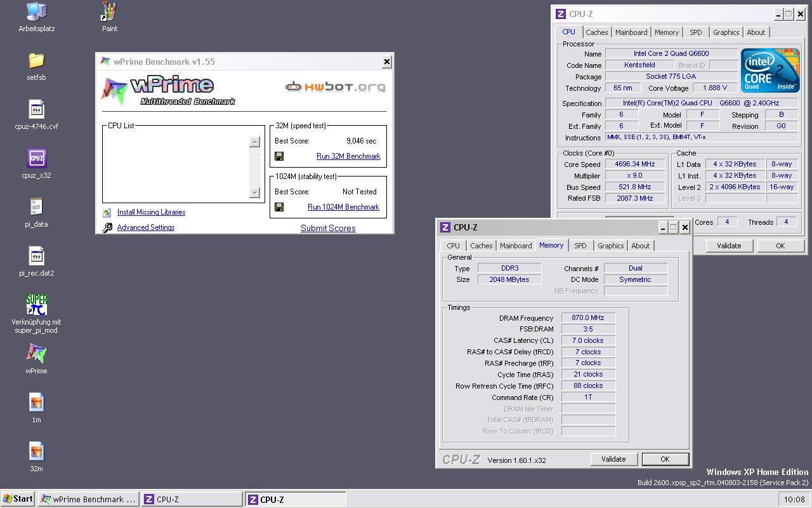
Task: Click OK in CPU-Z Memory window
Action: (665, 459)
